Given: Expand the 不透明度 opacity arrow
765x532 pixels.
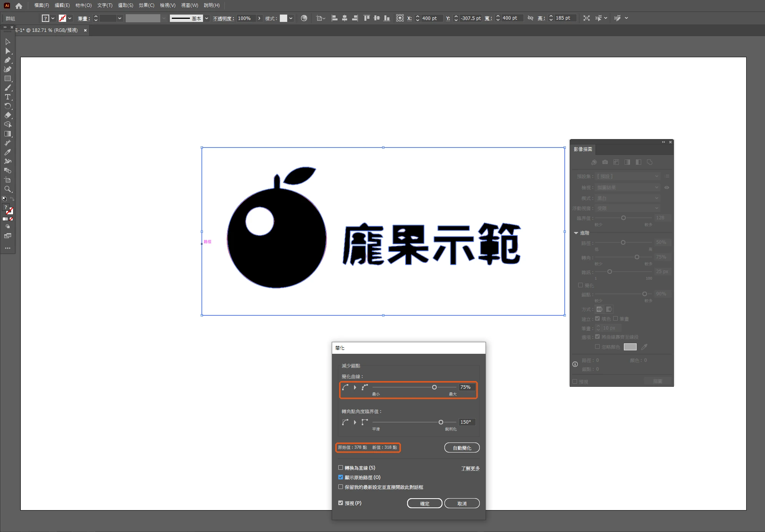Looking at the screenshot, I should [x=259, y=18].
